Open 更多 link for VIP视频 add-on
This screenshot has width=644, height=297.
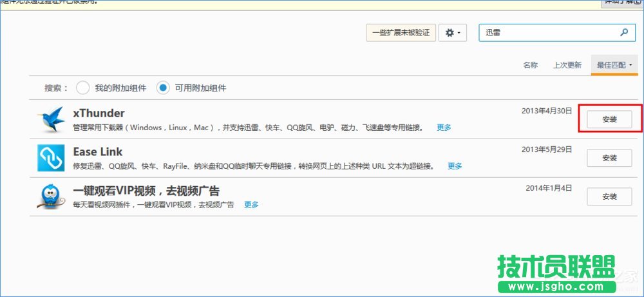[251, 205]
